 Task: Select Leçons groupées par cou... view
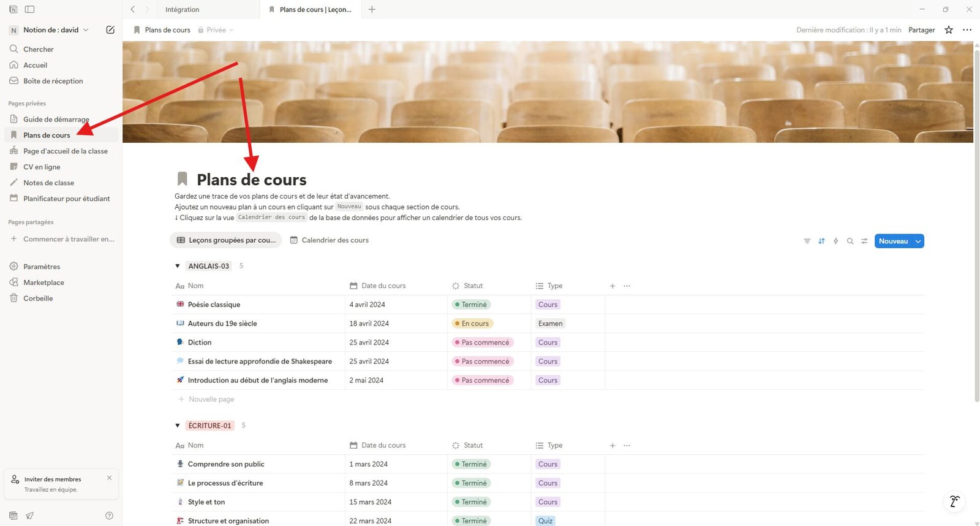click(226, 240)
